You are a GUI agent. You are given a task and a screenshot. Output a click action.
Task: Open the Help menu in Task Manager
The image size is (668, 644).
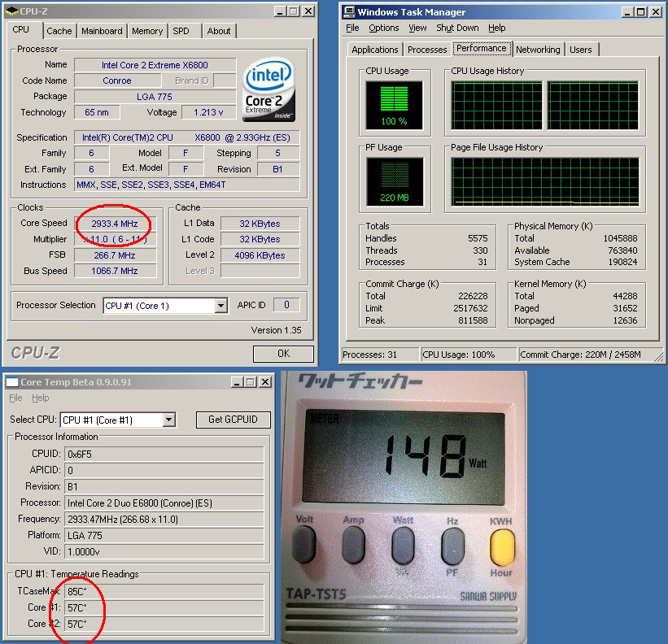pyautogui.click(x=497, y=28)
